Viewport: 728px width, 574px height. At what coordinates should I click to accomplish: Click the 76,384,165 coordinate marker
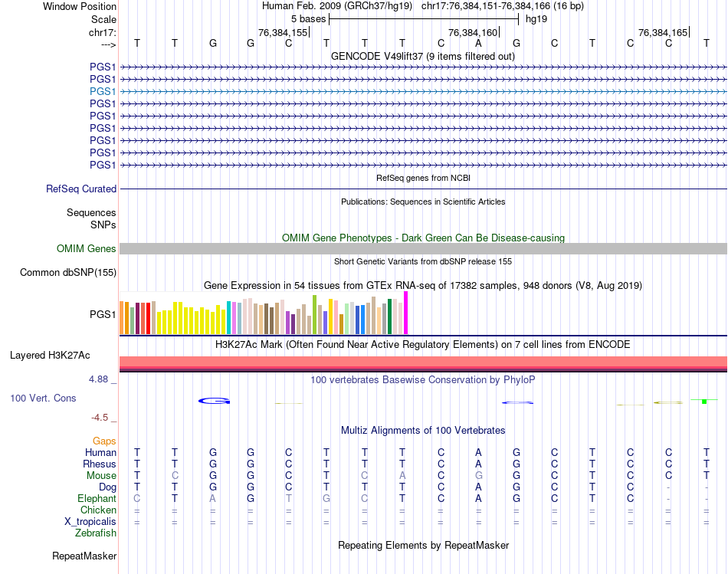tap(663, 32)
